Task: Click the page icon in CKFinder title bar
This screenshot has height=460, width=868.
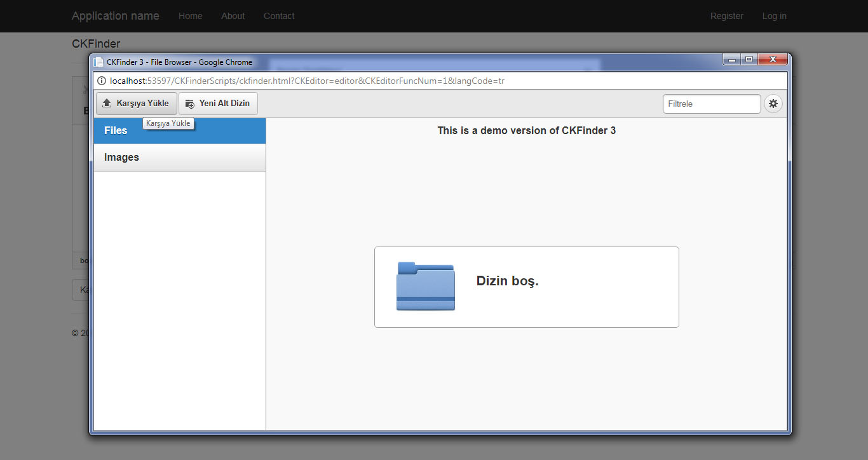Action: coord(98,62)
